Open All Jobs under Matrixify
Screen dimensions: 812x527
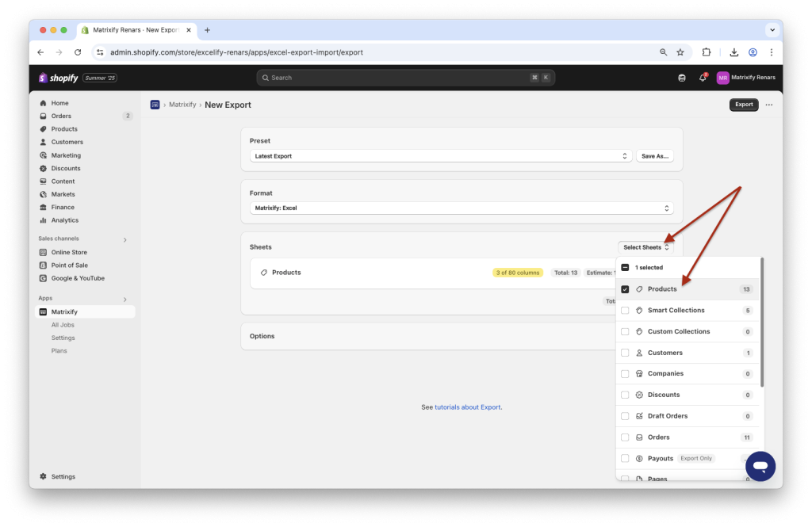[61, 324]
